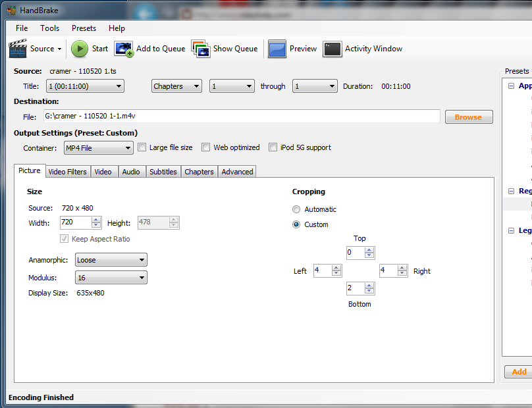Open the Activity Window terminal icon

click(x=332, y=49)
